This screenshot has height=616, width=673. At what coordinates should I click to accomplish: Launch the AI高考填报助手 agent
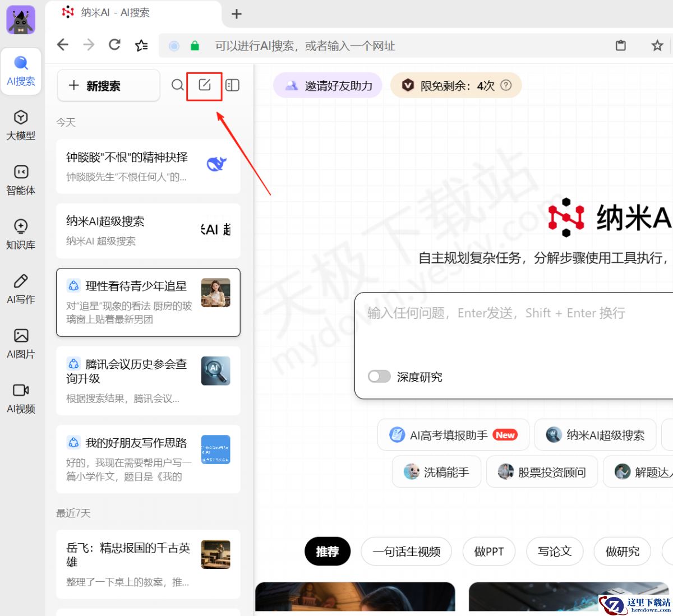(x=453, y=435)
